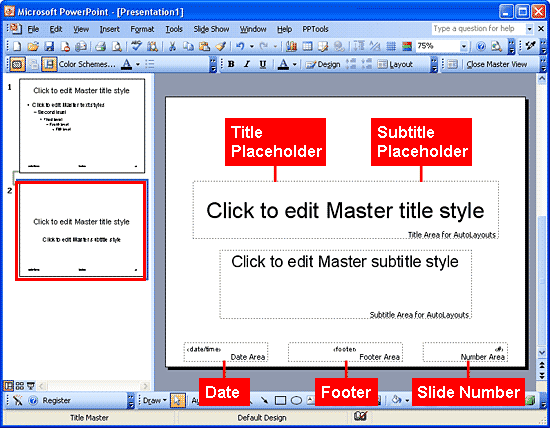Open the Edit menu
The image size is (550, 428).
[x=56, y=29]
